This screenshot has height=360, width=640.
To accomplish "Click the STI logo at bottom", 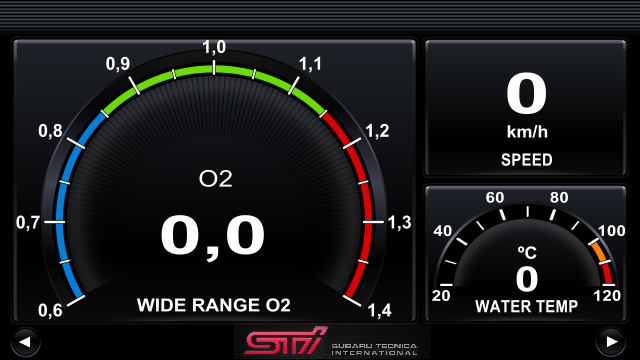I will 286,340.
